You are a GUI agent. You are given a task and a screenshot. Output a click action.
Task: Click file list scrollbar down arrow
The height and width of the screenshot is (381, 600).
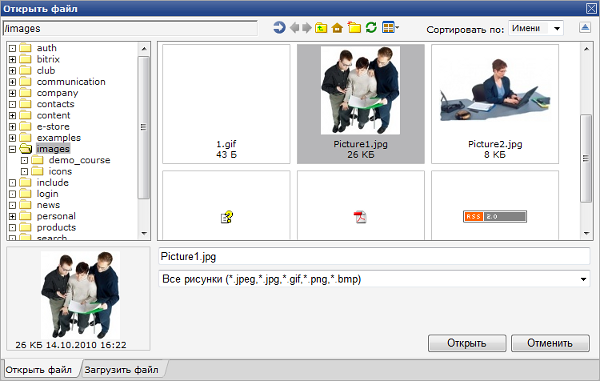tap(586, 233)
